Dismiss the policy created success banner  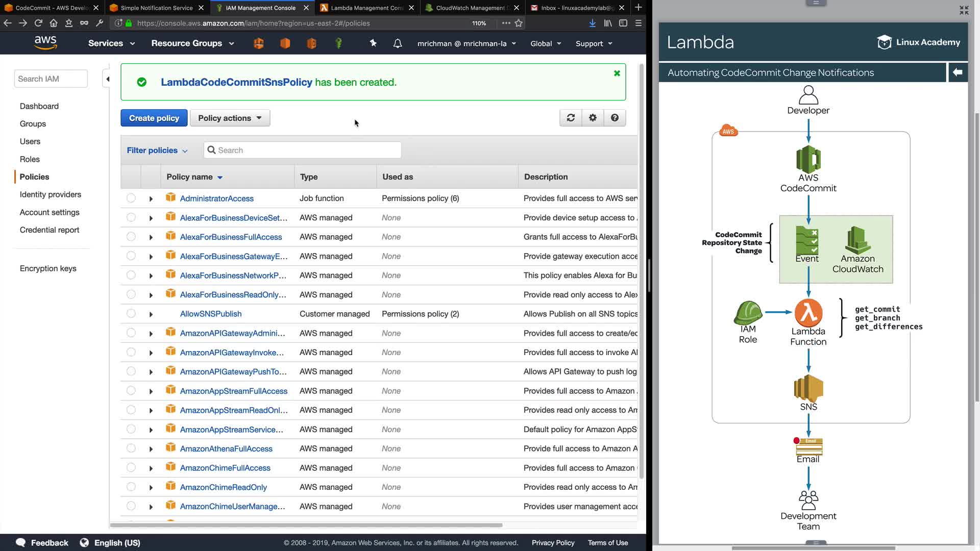click(x=617, y=73)
